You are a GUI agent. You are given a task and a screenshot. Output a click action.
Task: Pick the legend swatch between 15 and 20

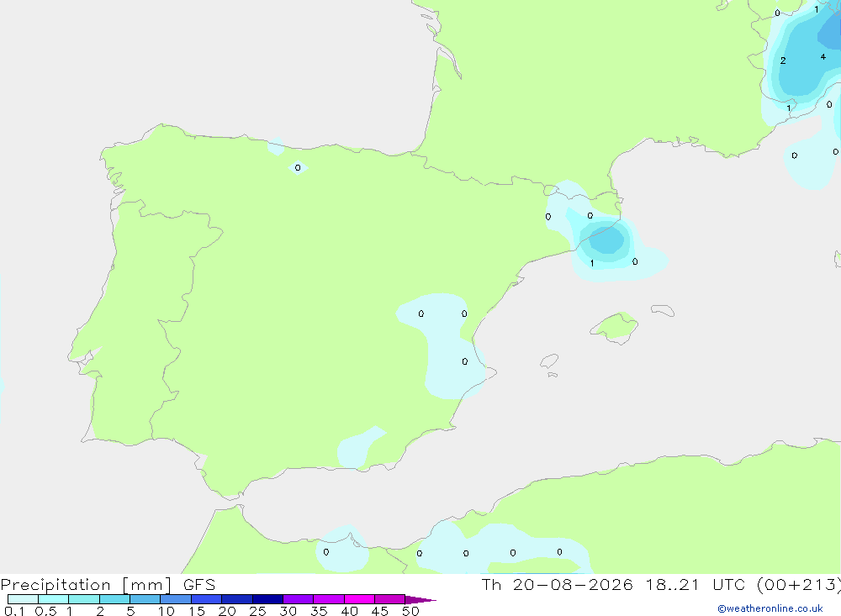coord(207,599)
